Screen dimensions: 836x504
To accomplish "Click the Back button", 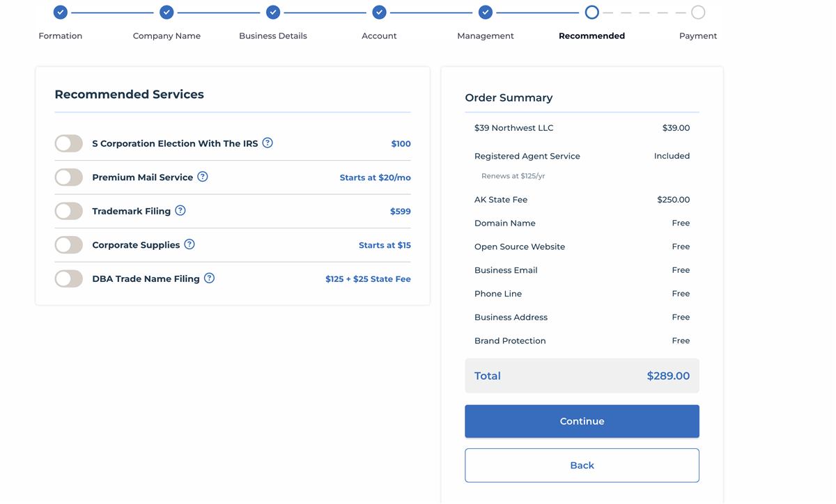I will click(582, 465).
